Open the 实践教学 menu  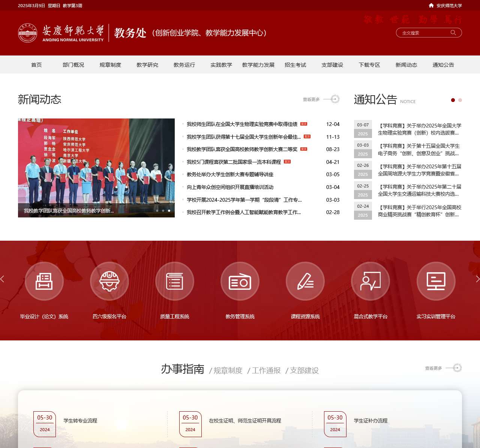[x=221, y=65]
